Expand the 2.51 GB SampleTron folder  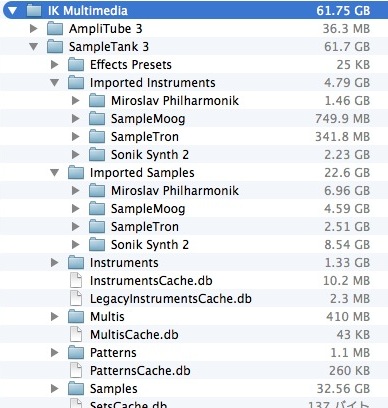(76, 227)
